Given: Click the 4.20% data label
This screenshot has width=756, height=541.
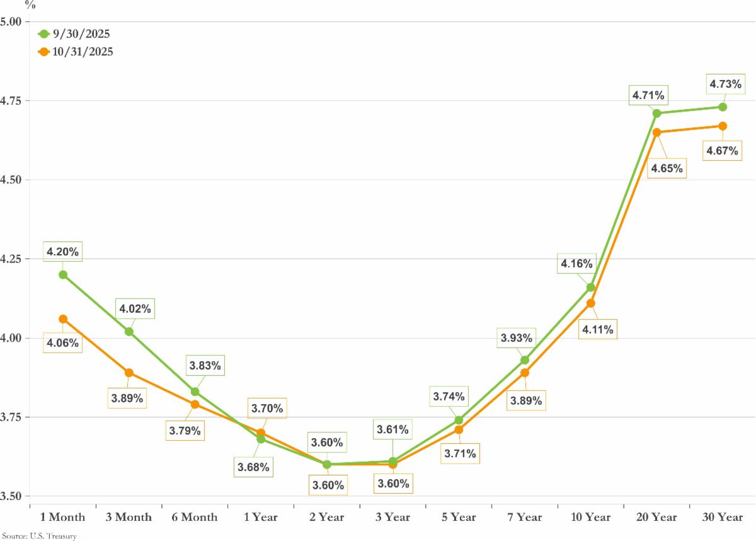Looking at the screenshot, I should tap(63, 252).
